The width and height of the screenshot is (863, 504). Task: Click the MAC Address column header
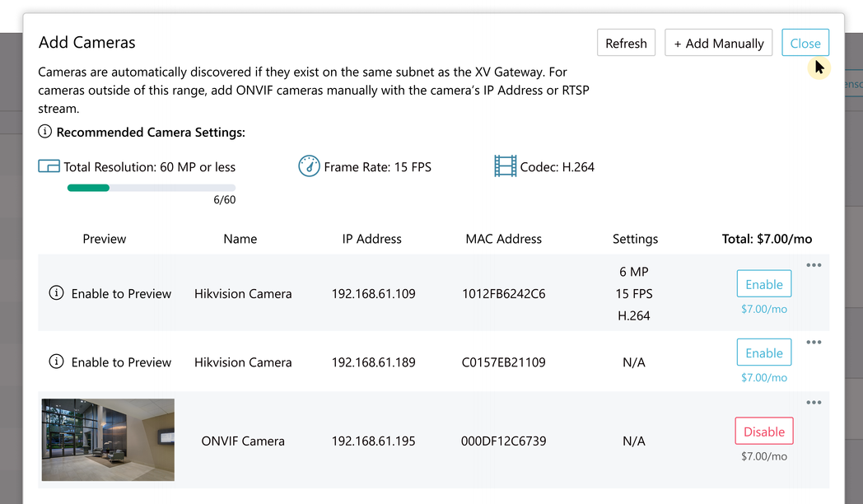(504, 239)
